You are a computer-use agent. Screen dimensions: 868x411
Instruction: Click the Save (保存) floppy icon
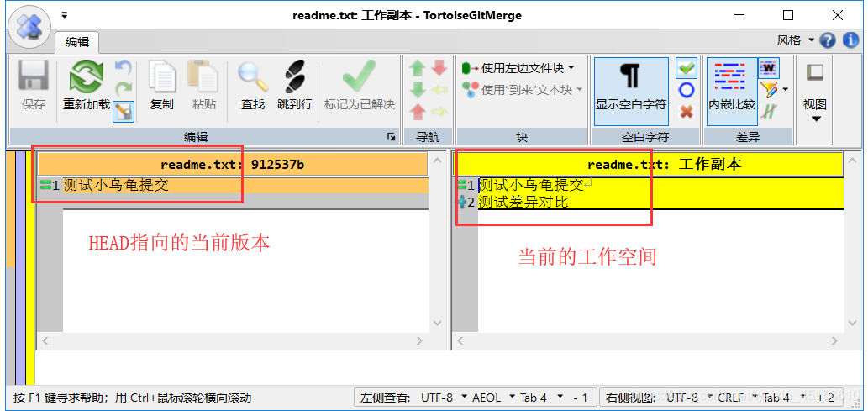(x=34, y=76)
